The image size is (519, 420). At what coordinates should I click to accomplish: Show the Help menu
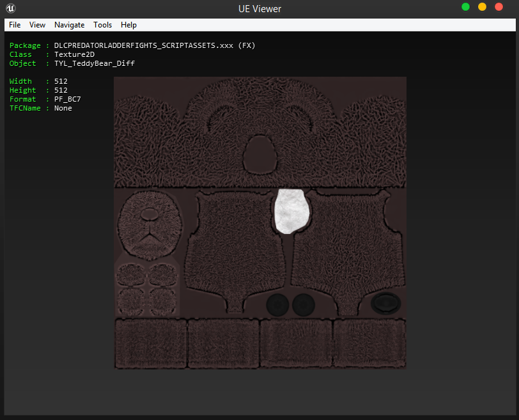tap(128, 25)
